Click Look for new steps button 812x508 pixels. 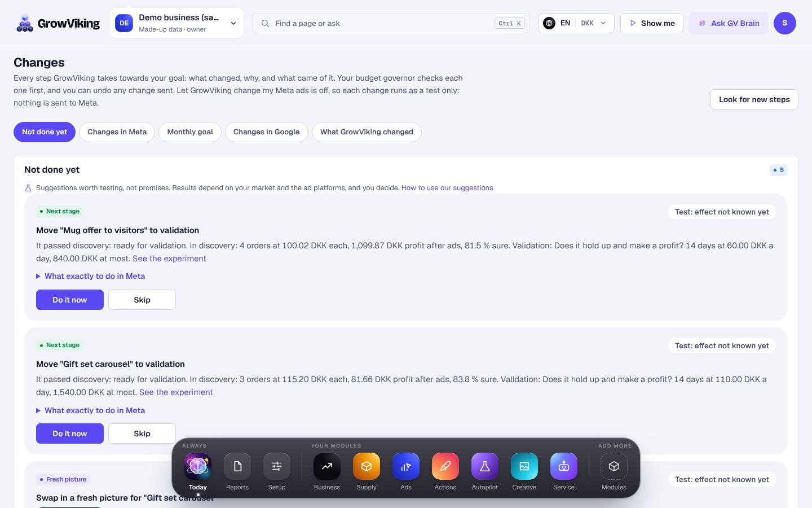pyautogui.click(x=754, y=99)
